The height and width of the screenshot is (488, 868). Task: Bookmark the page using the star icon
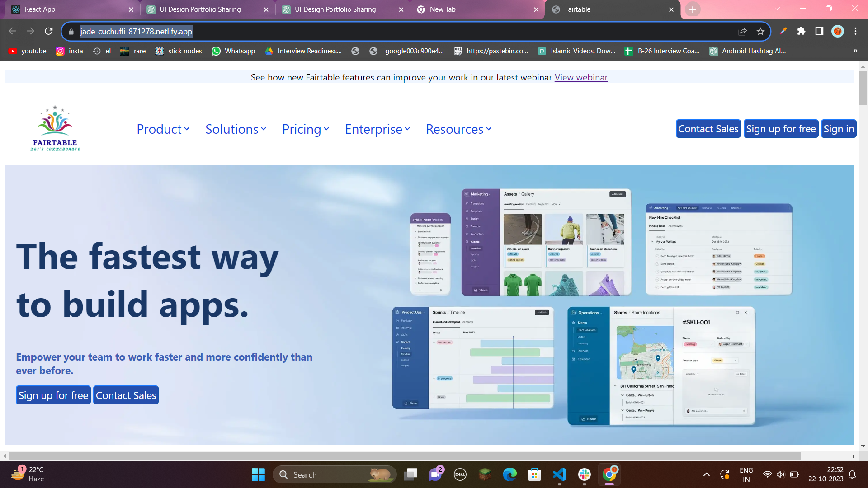tap(761, 32)
